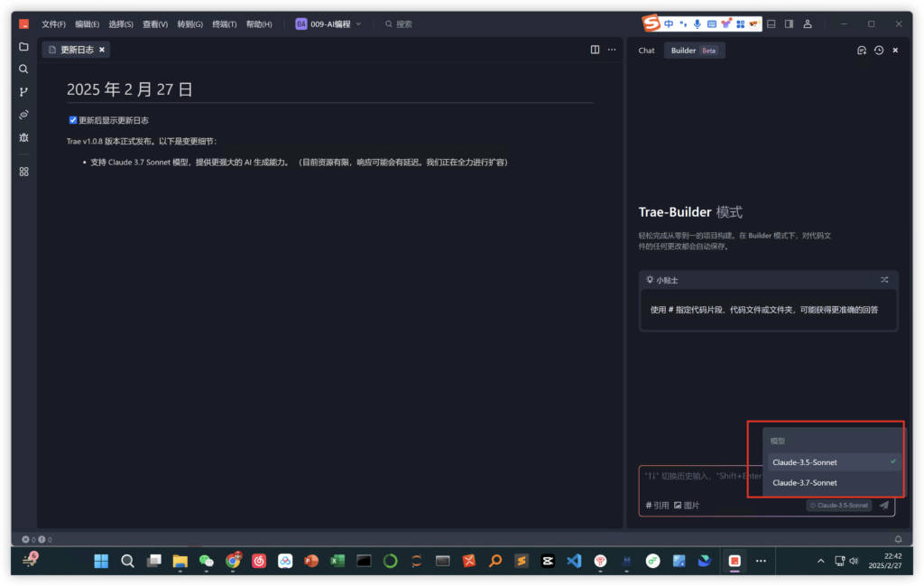The width and height of the screenshot is (924, 586).
Task: Open WeChat from the taskbar
Action: click(207, 561)
